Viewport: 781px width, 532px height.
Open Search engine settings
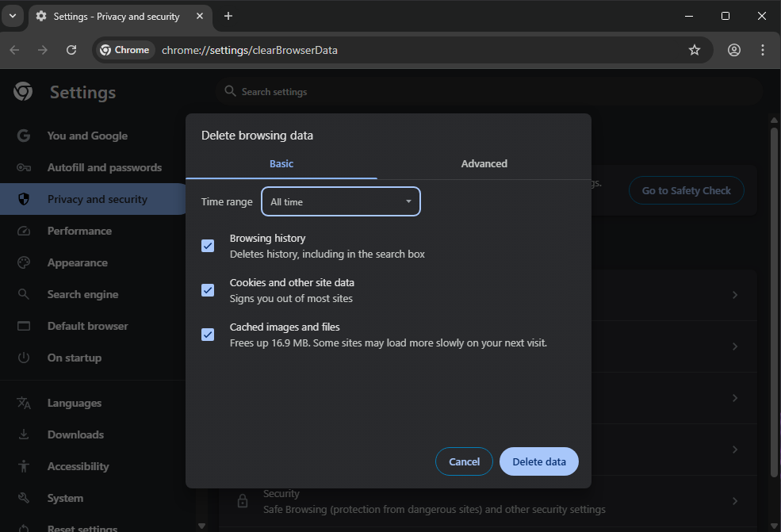click(82, 294)
